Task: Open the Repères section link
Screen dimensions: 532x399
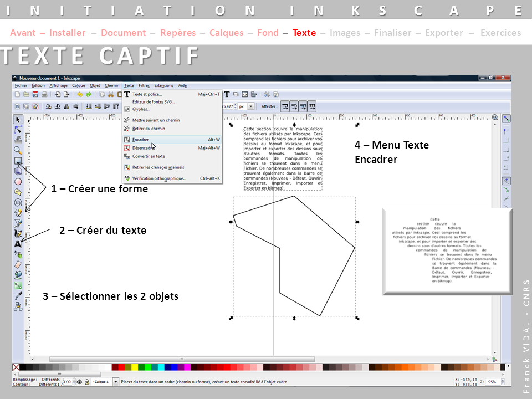Action: coord(178,33)
